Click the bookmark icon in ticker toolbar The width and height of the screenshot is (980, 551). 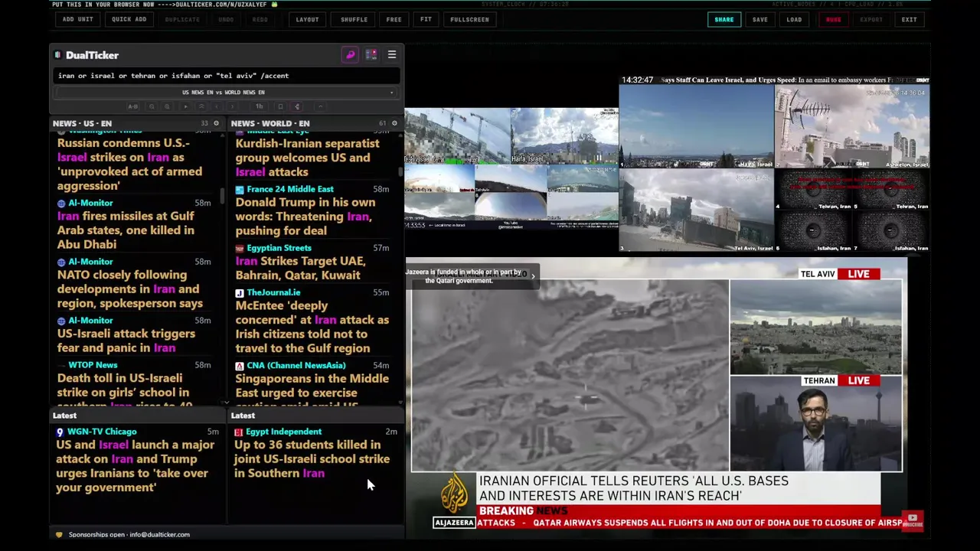tap(280, 106)
